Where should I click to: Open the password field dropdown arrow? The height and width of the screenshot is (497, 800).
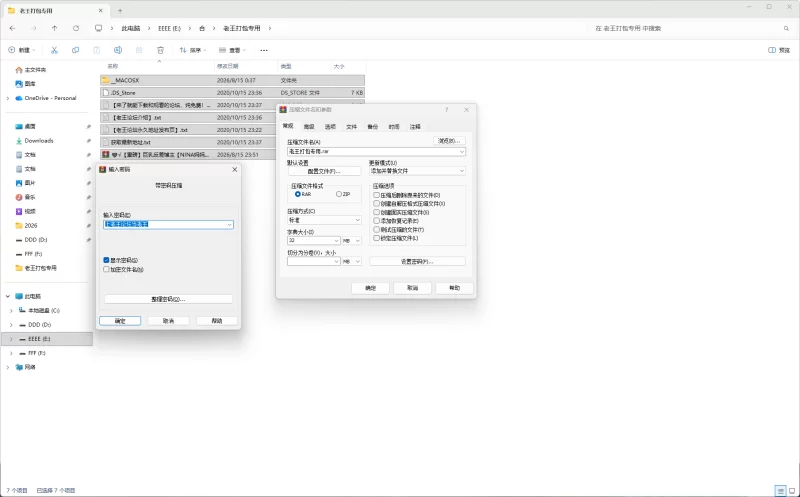tap(230, 225)
